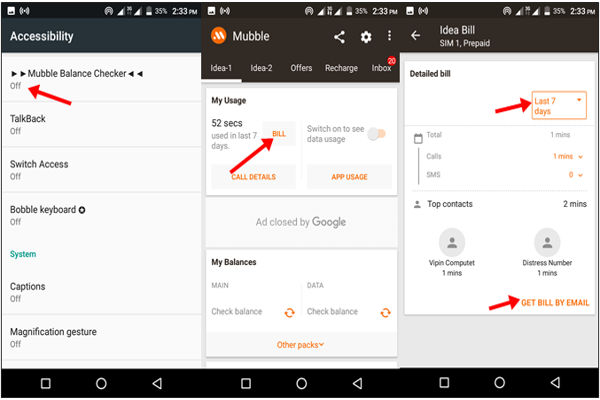Tap the Vipin Computet contact avatar
600x400 pixels.
coord(452,242)
